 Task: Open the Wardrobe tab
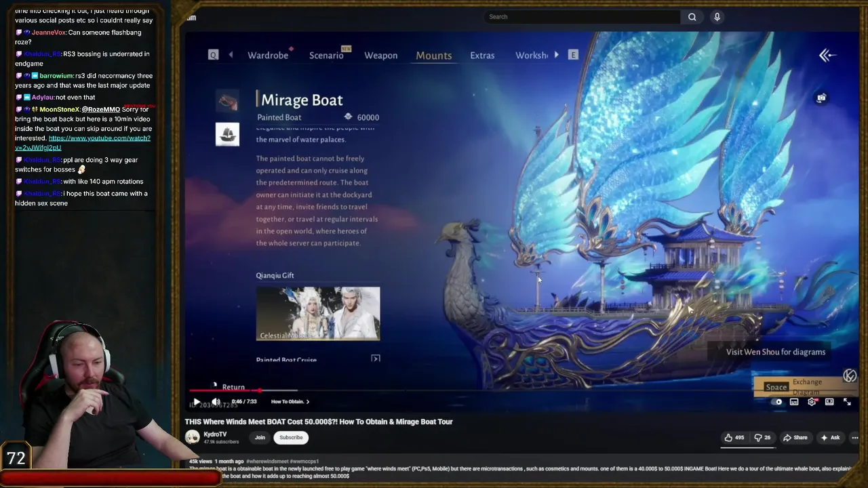(268, 55)
